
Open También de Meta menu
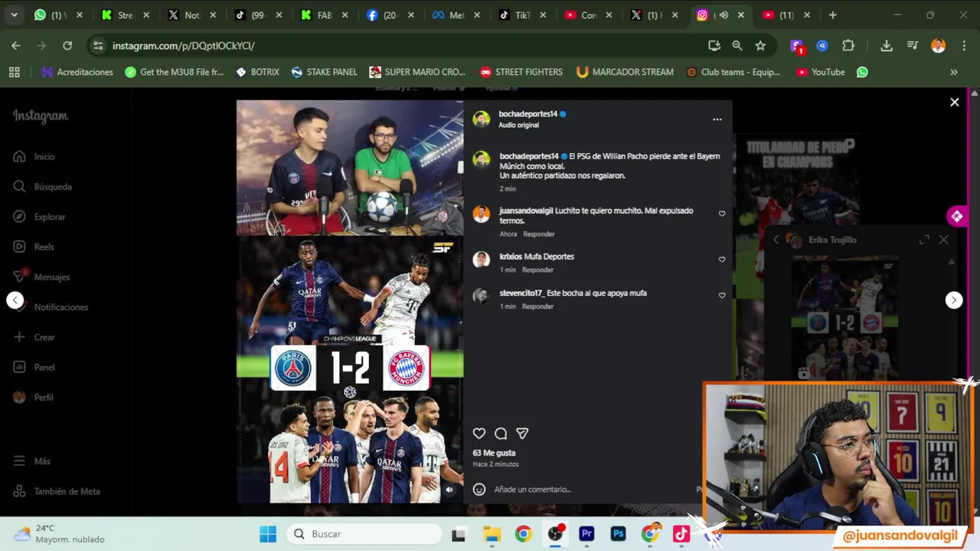pyautogui.click(x=57, y=491)
